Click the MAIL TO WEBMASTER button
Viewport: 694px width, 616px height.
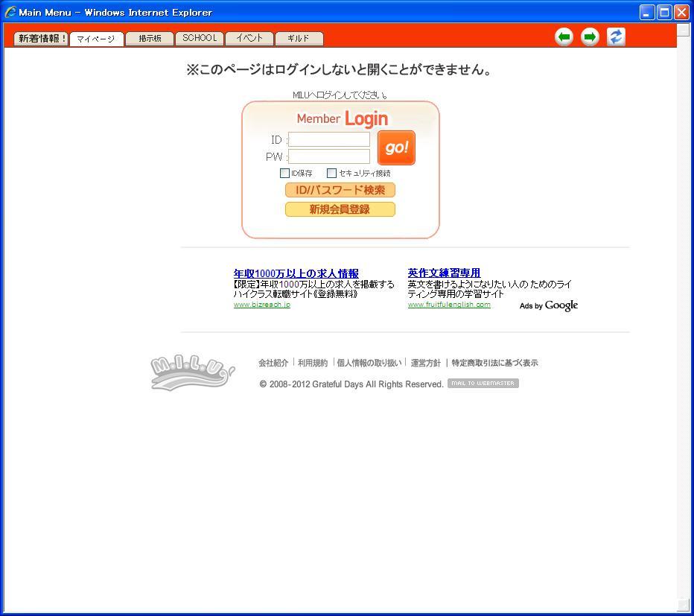483,384
